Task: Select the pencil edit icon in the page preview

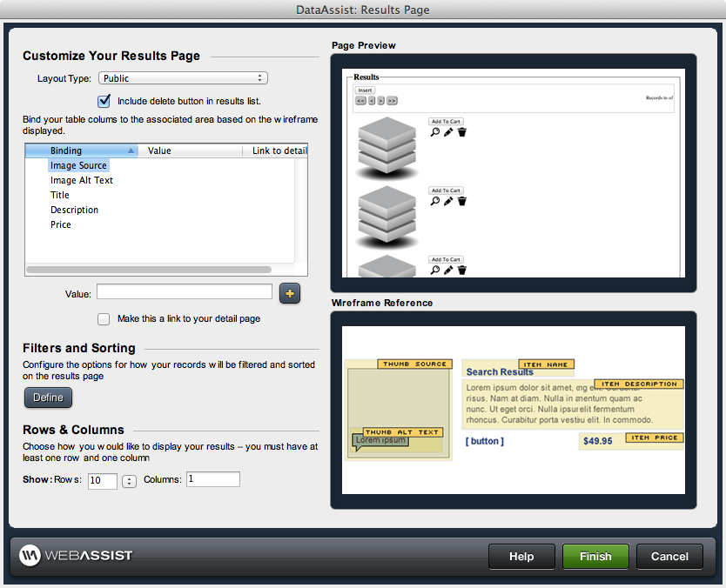Action: [448, 130]
